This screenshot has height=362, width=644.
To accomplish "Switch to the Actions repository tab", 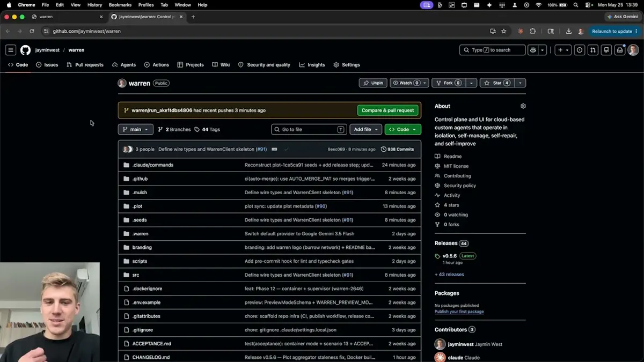I will pos(157,65).
